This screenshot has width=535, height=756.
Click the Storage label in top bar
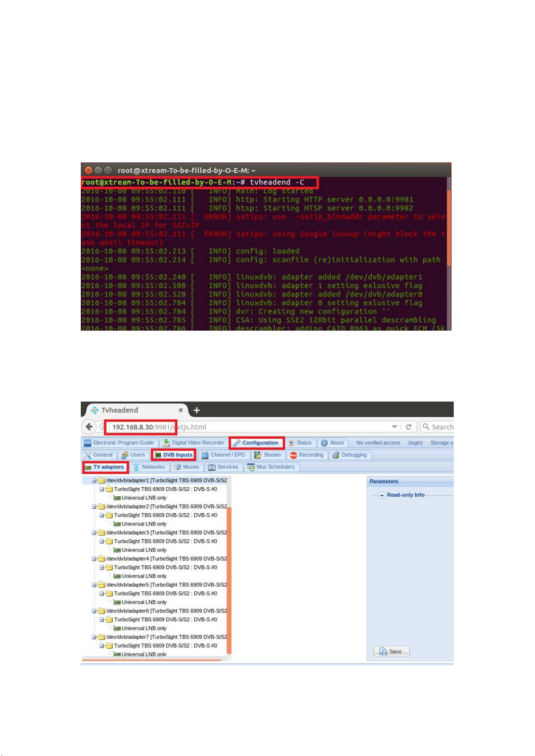442,443
